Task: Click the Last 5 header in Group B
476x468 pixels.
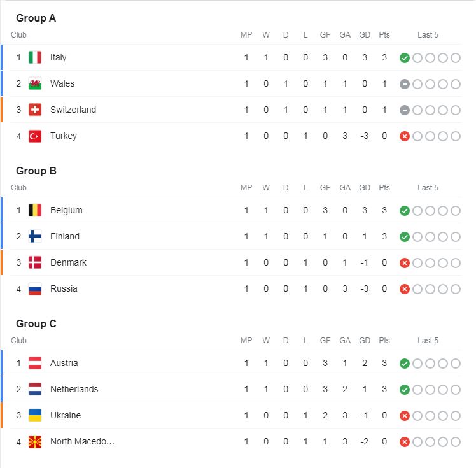Action: point(428,188)
